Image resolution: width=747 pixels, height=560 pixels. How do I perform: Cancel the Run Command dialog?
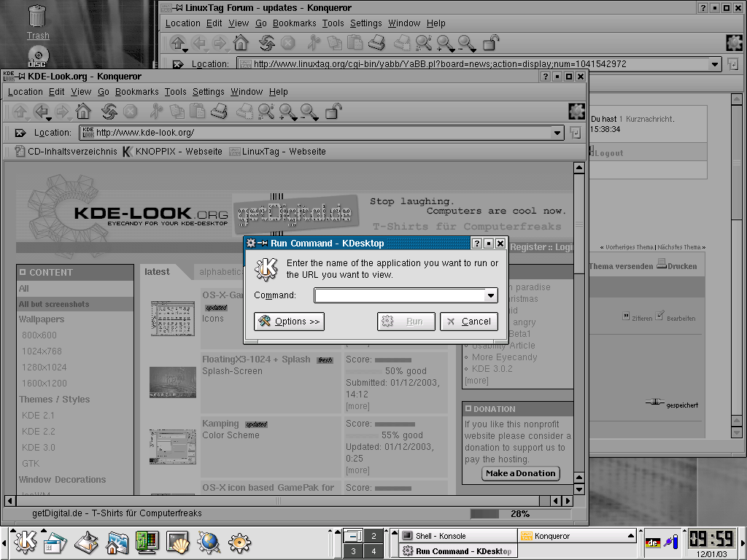[x=469, y=322]
